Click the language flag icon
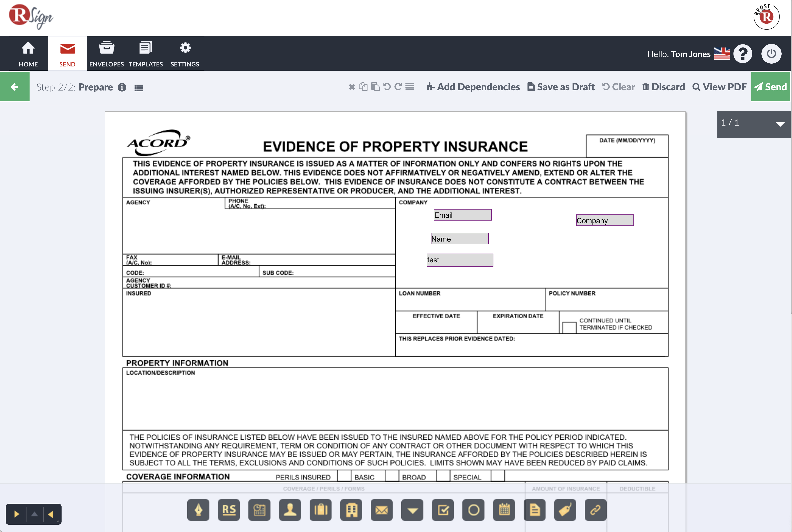 722,54
